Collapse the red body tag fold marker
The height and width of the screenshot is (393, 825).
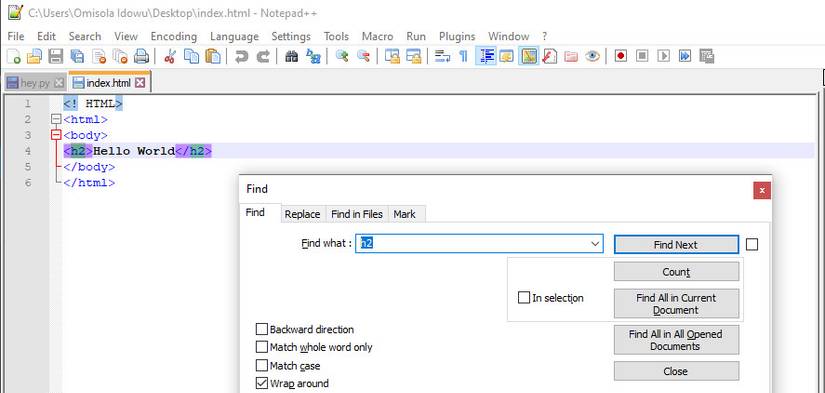point(56,135)
